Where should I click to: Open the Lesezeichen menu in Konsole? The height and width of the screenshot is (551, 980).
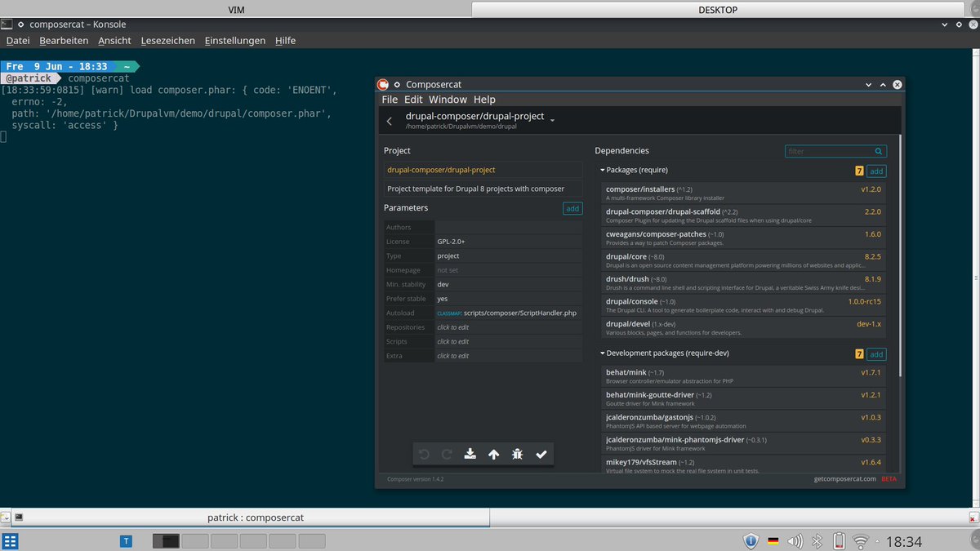pyautogui.click(x=167, y=40)
